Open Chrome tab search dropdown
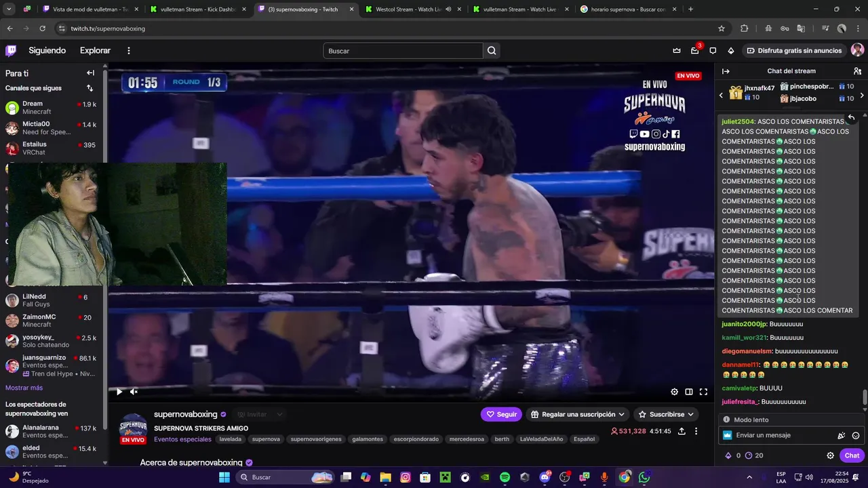Image resolution: width=868 pixels, height=488 pixels. [x=9, y=9]
